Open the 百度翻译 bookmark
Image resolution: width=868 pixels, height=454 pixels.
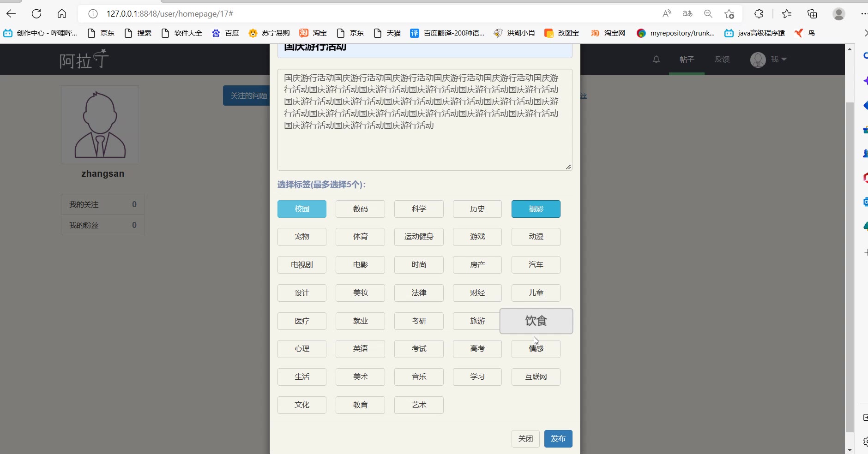pyautogui.click(x=447, y=33)
